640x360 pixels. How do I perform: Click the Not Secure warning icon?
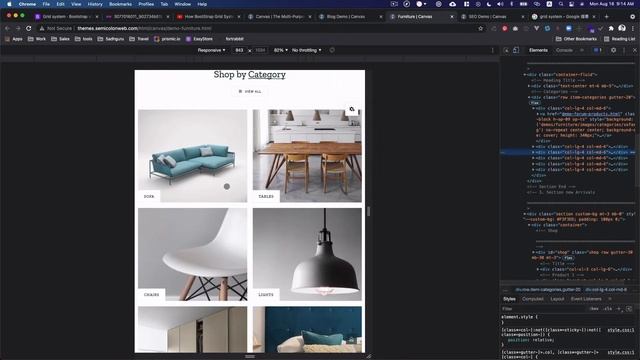pos(42,28)
